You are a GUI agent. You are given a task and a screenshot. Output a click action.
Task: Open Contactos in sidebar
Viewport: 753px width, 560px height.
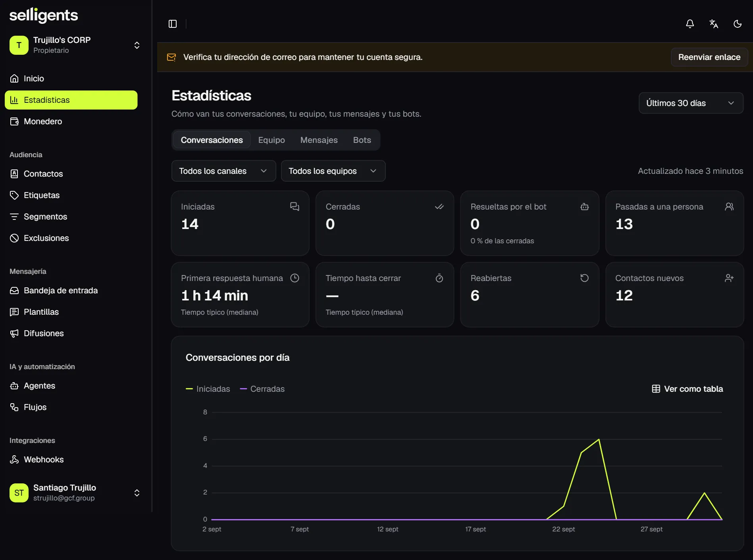[x=71, y=174]
